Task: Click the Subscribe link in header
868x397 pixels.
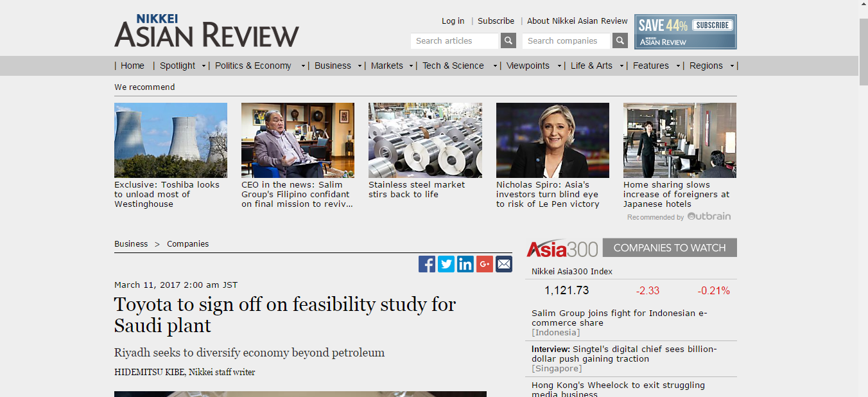Action: tap(496, 21)
